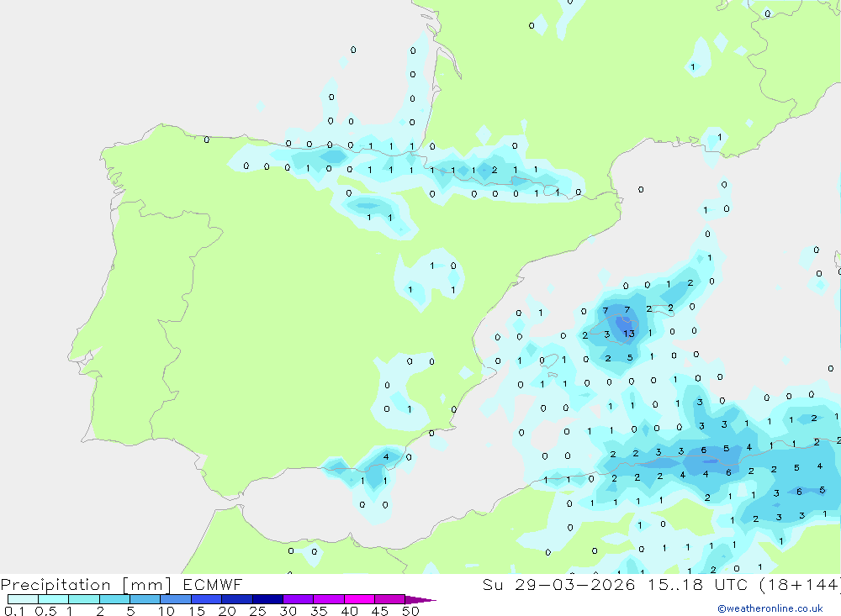This screenshot has height=616, width=841.
Task: Click the 0.5–1 mm legend swatch
Action: [x=53, y=599]
